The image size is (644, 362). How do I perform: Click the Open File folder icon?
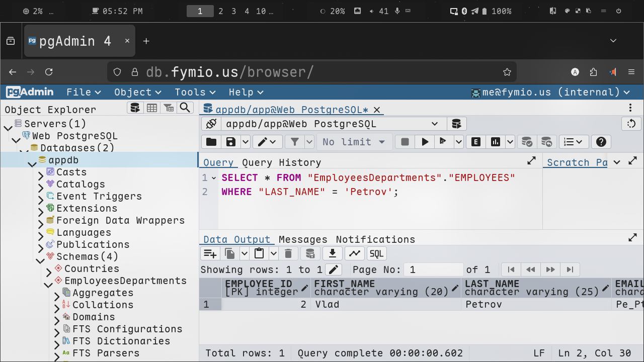(x=211, y=142)
